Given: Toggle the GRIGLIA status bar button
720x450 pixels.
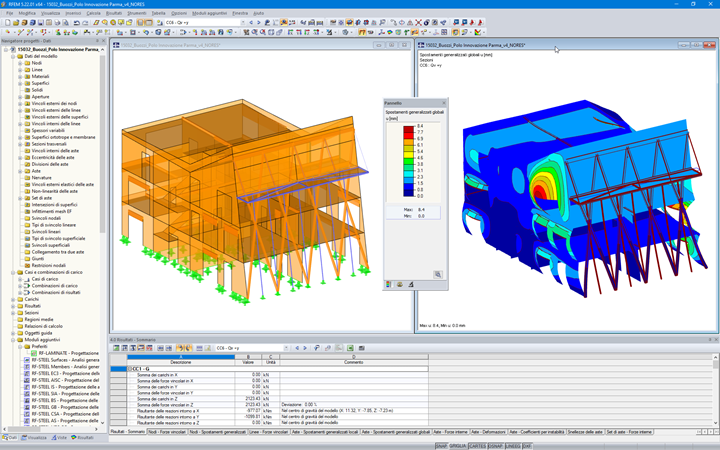Looking at the screenshot, I should 457,446.
